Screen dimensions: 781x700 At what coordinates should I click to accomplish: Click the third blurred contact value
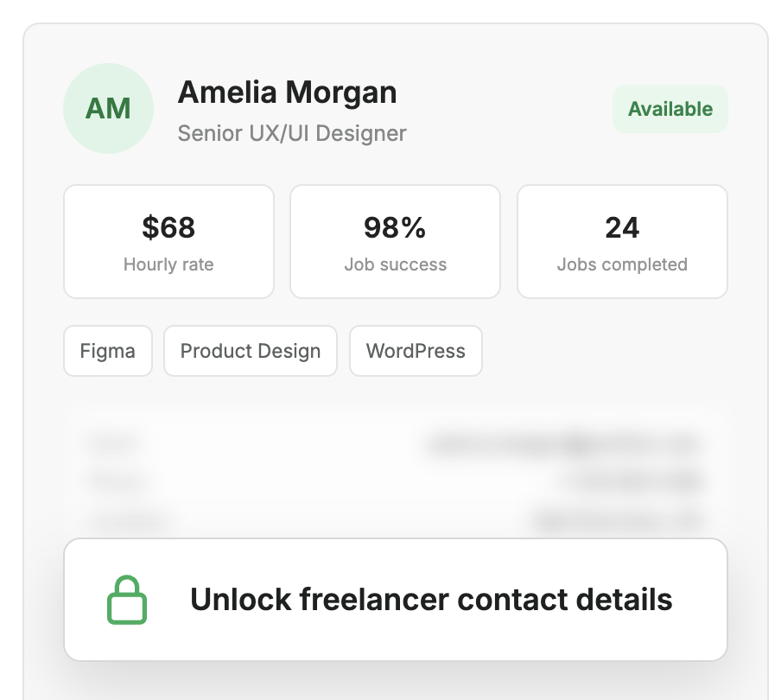pos(618,520)
